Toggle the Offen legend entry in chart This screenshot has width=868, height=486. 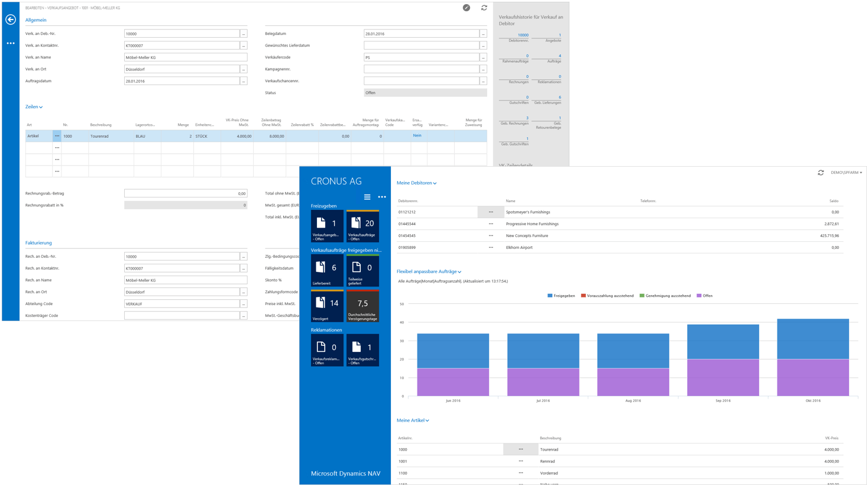tap(705, 296)
